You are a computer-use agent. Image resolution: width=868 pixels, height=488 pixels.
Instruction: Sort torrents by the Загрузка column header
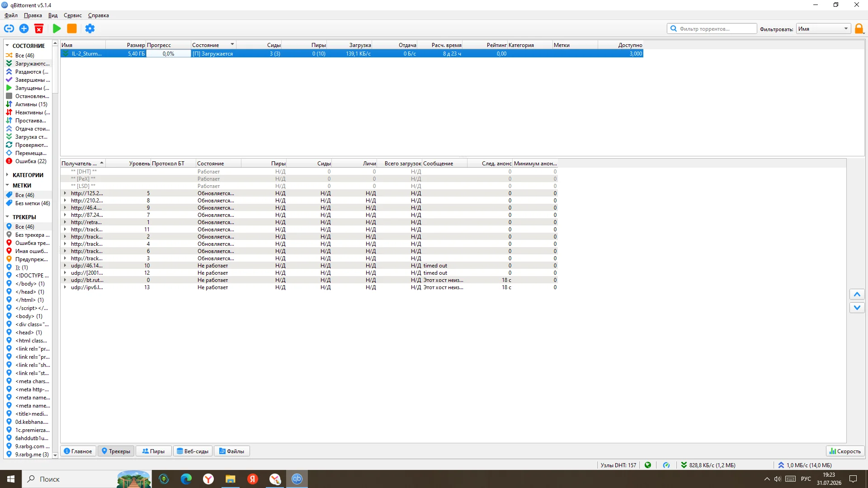click(349, 45)
